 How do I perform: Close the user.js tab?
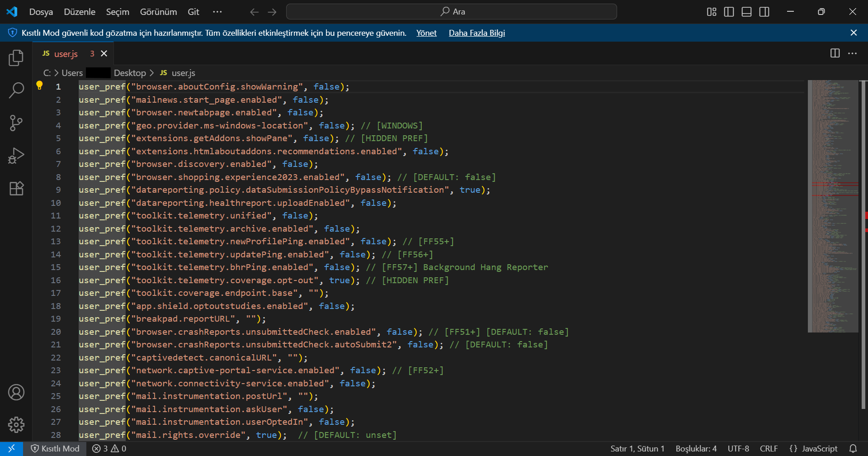(104, 53)
